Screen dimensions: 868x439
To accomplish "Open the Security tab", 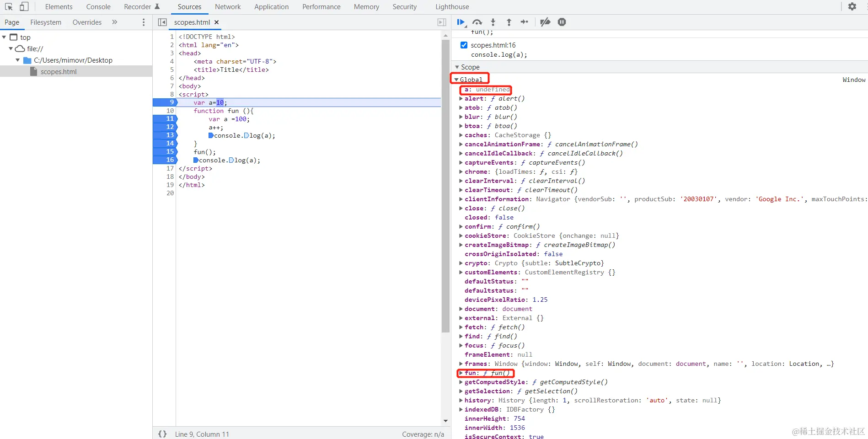I will [405, 6].
